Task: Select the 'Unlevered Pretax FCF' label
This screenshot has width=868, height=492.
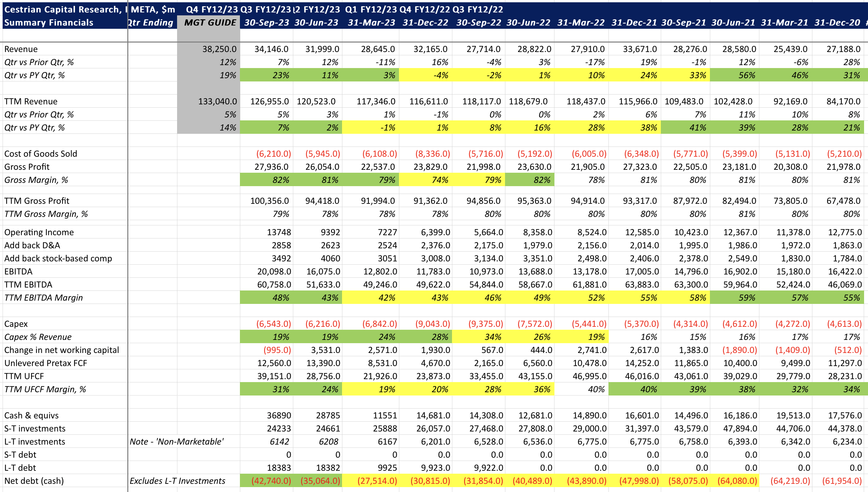Action: click(45, 363)
